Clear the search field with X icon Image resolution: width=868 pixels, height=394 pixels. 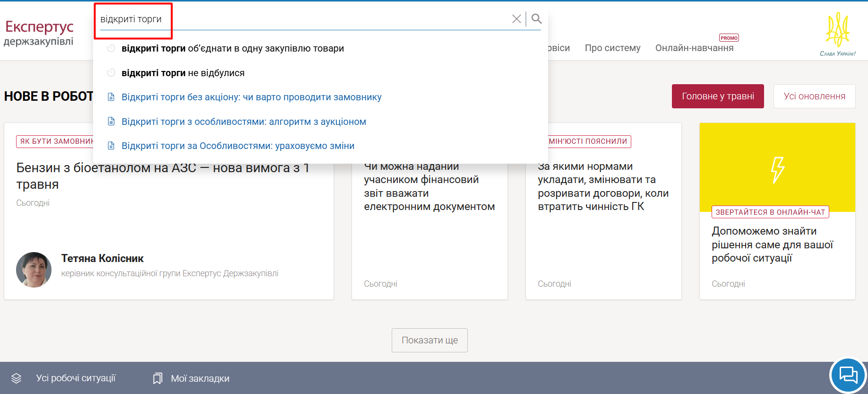[x=516, y=19]
